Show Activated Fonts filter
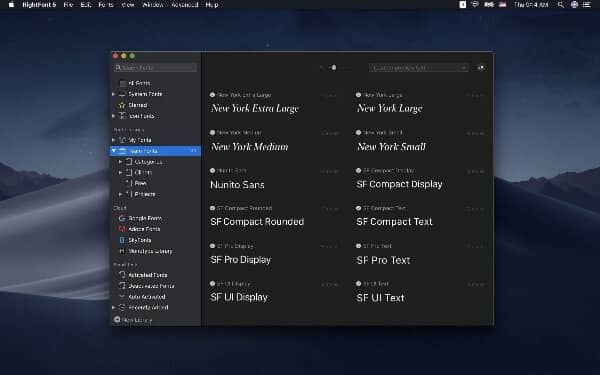 click(143, 275)
